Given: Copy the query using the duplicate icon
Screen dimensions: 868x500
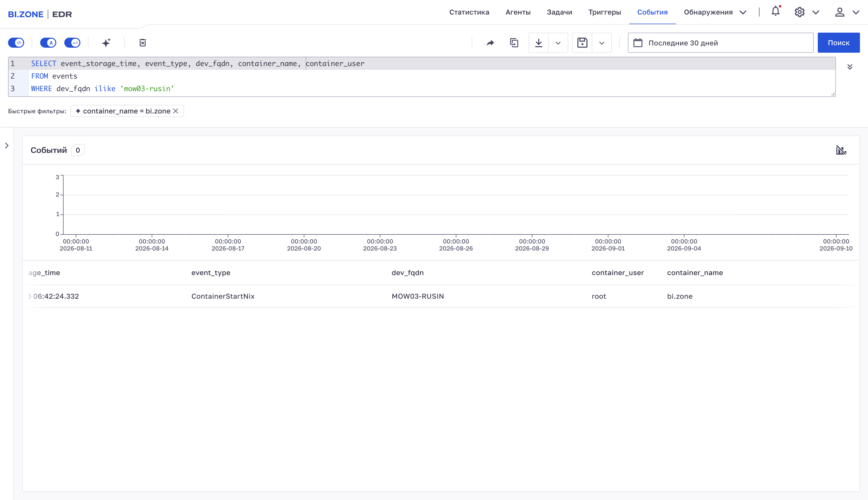Looking at the screenshot, I should point(514,43).
